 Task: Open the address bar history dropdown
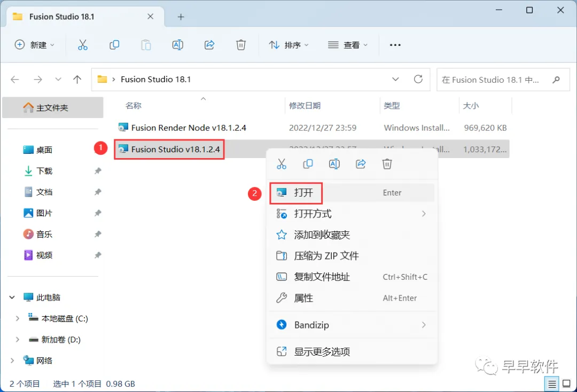[x=395, y=79]
